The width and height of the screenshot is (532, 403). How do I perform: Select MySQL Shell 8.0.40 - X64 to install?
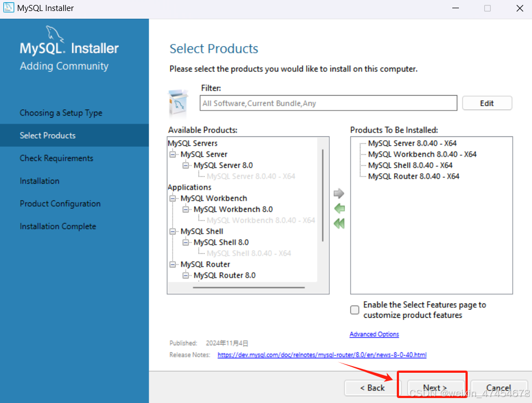click(x=410, y=165)
